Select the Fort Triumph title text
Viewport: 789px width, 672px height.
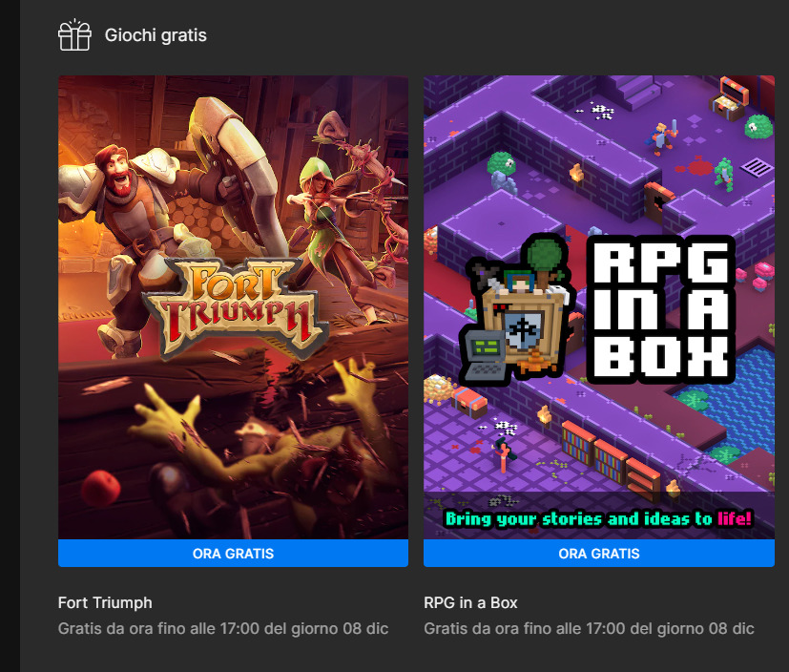coord(105,602)
